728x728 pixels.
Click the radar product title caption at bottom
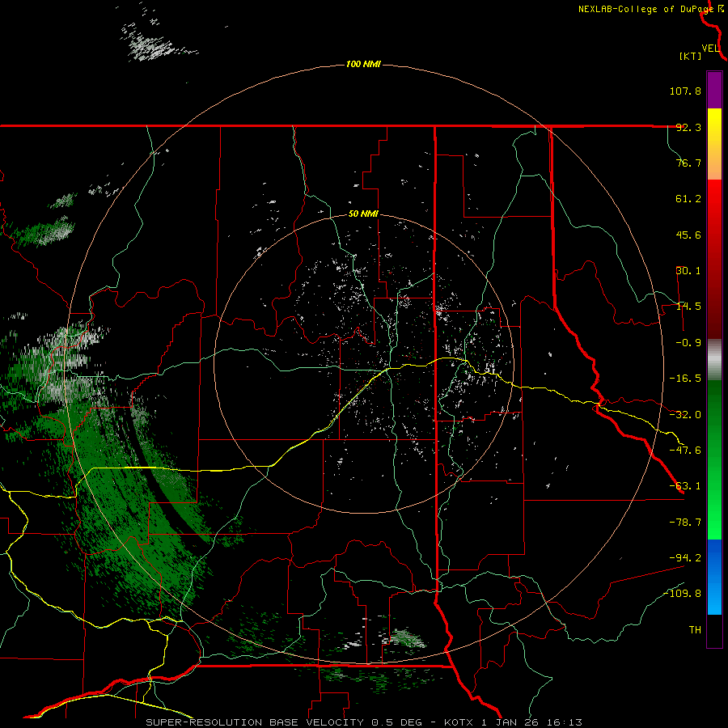[x=363, y=722]
